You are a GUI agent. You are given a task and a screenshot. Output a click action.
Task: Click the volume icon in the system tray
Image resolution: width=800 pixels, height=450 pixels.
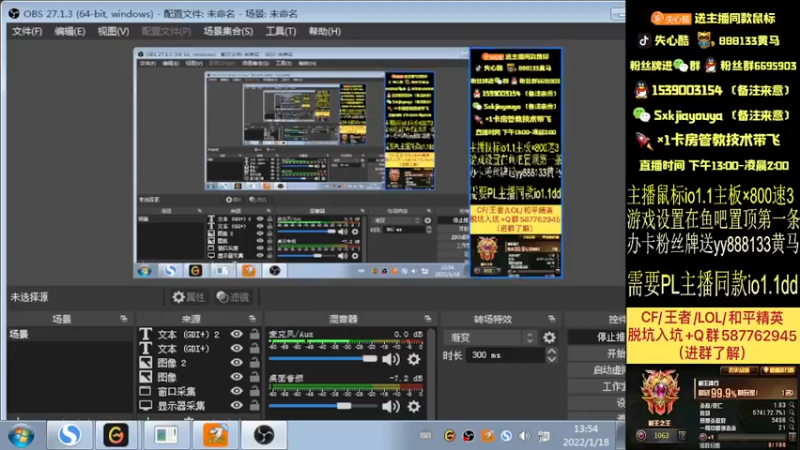(x=524, y=436)
